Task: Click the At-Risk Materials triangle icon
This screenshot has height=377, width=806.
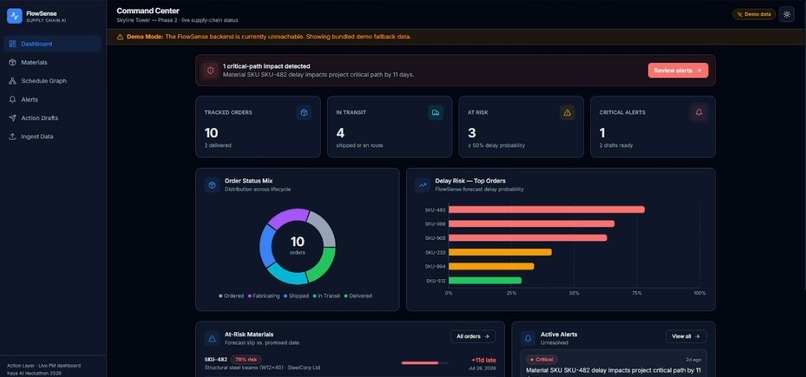Action: (x=212, y=338)
